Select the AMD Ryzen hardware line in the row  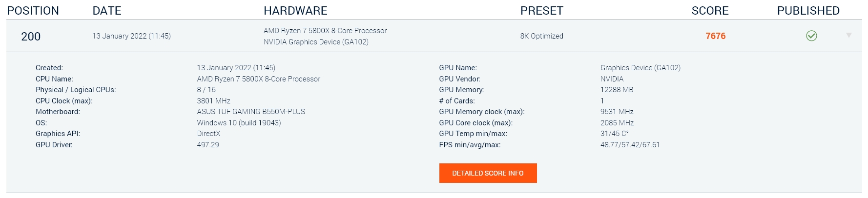325,31
